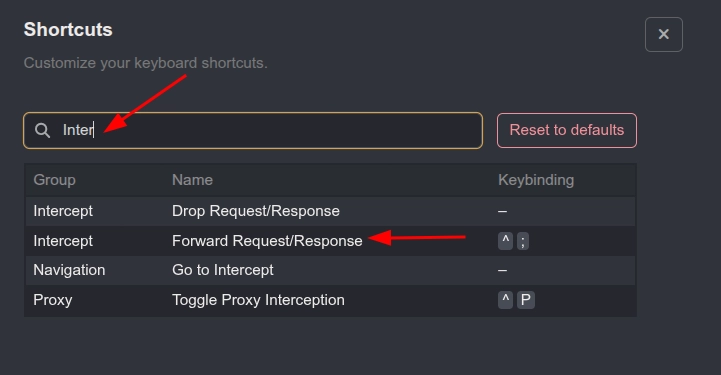Select the Drop Request/Response row name
The height and width of the screenshot is (375, 721).
click(256, 211)
